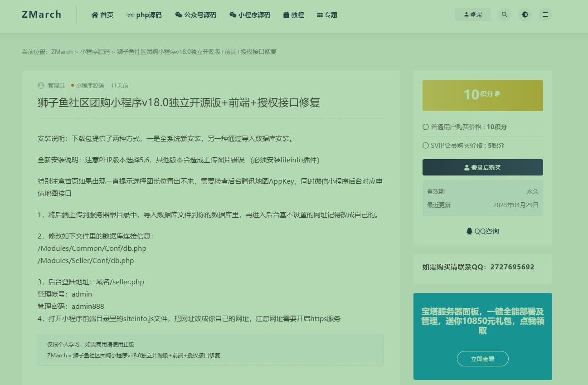Select 普通用户购买价格 option
The height and width of the screenshot is (385, 588).
click(465, 127)
